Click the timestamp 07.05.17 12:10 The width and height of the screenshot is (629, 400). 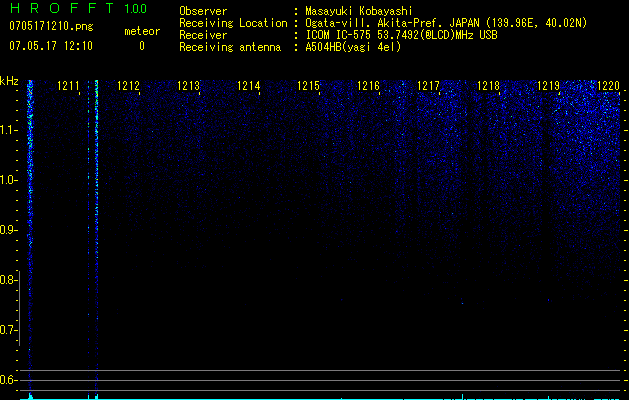coord(51,46)
